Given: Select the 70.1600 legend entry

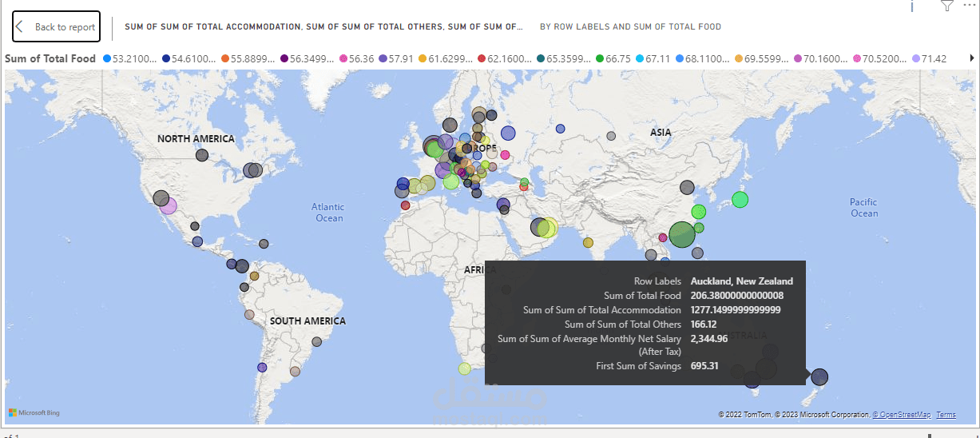Looking at the screenshot, I should coord(820,58).
